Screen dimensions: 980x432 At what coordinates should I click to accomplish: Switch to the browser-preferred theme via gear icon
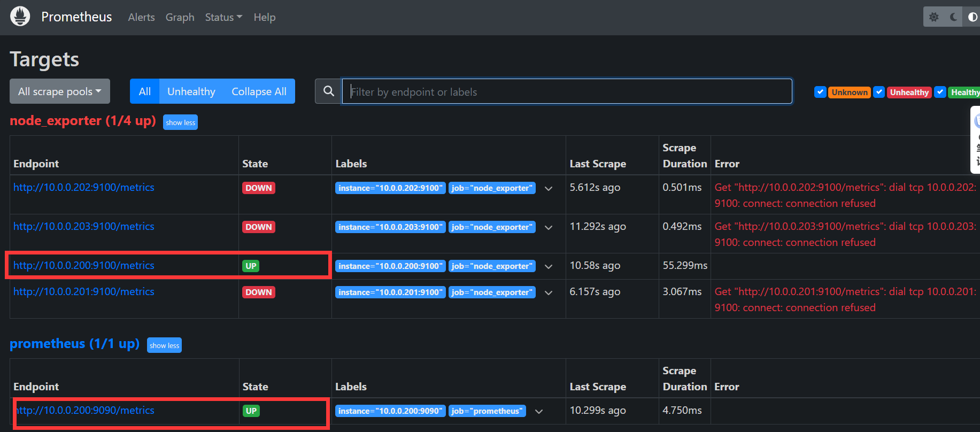click(x=933, y=17)
